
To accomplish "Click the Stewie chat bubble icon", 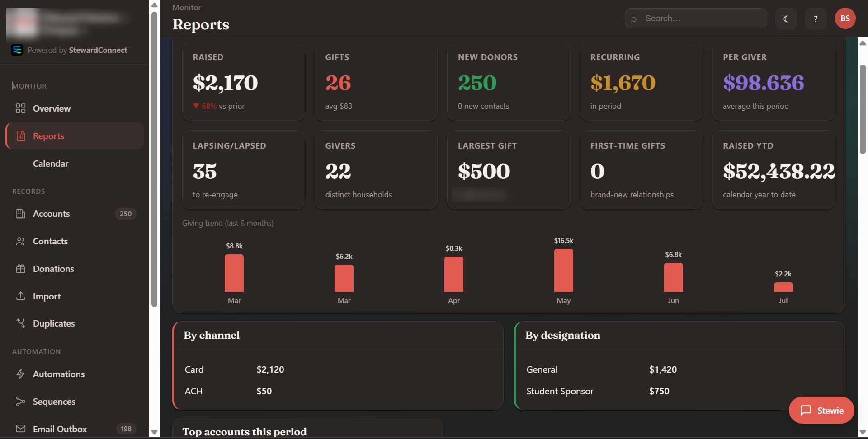I will tap(806, 410).
